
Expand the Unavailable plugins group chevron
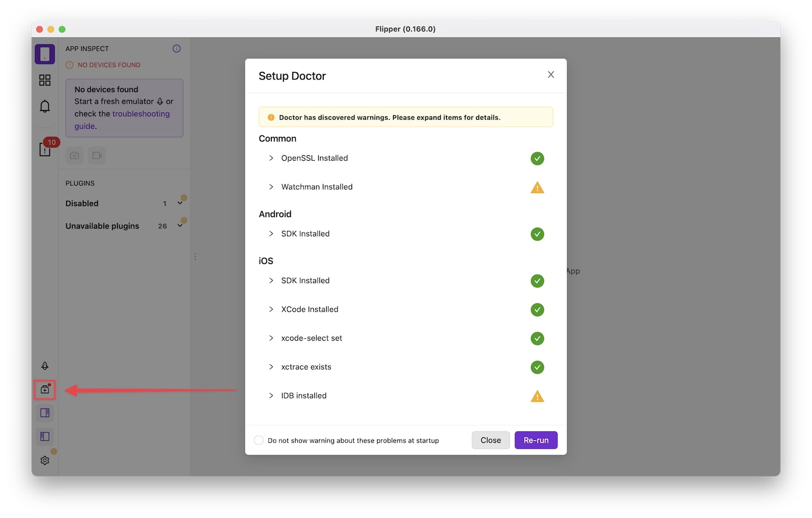tap(180, 226)
